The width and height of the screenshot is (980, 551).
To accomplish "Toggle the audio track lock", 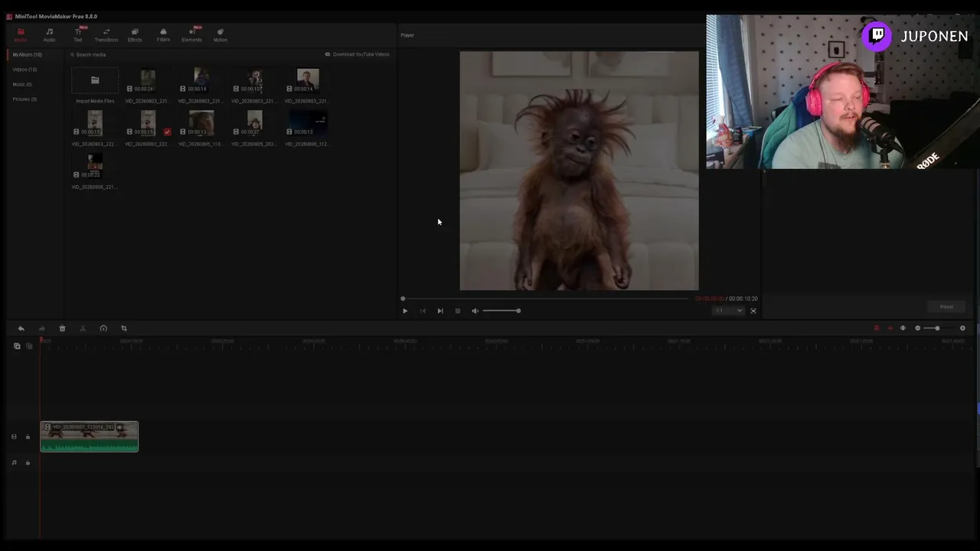I will click(x=28, y=463).
